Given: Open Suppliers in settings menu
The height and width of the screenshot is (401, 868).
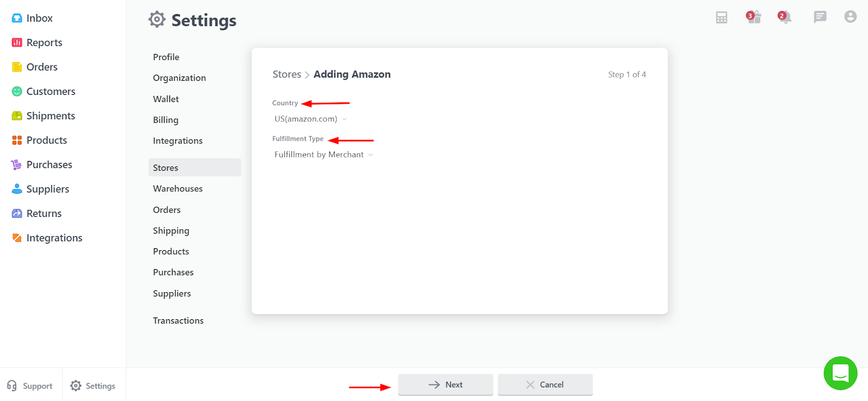Looking at the screenshot, I should (172, 294).
